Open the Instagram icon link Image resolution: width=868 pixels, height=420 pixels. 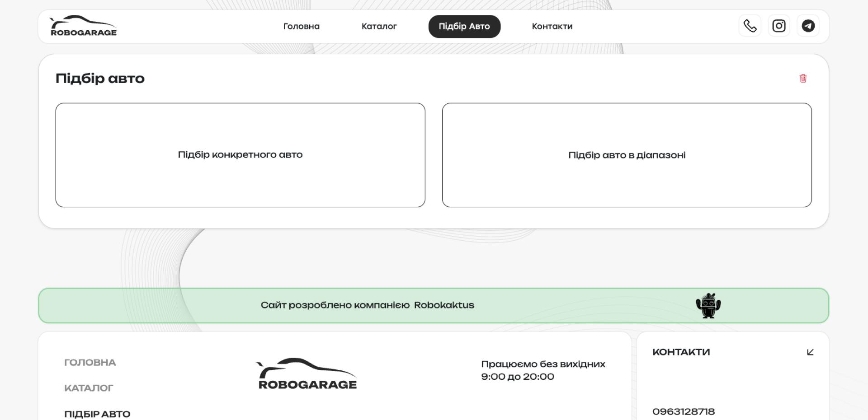tap(779, 26)
